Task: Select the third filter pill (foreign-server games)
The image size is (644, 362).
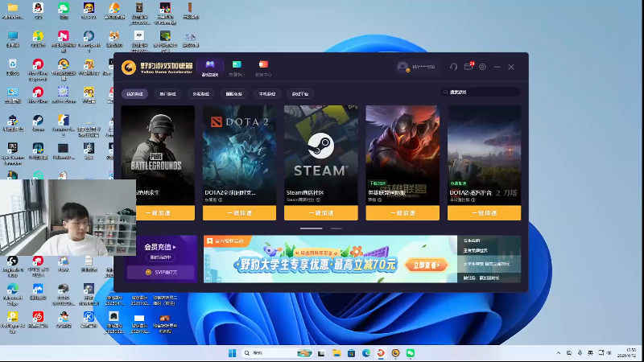Action: click(x=200, y=94)
